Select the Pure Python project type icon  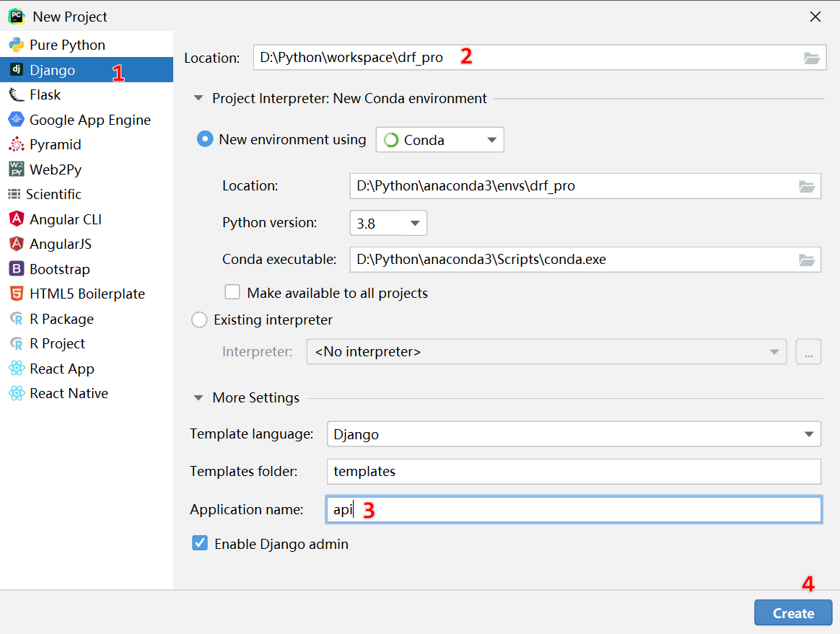(x=17, y=45)
